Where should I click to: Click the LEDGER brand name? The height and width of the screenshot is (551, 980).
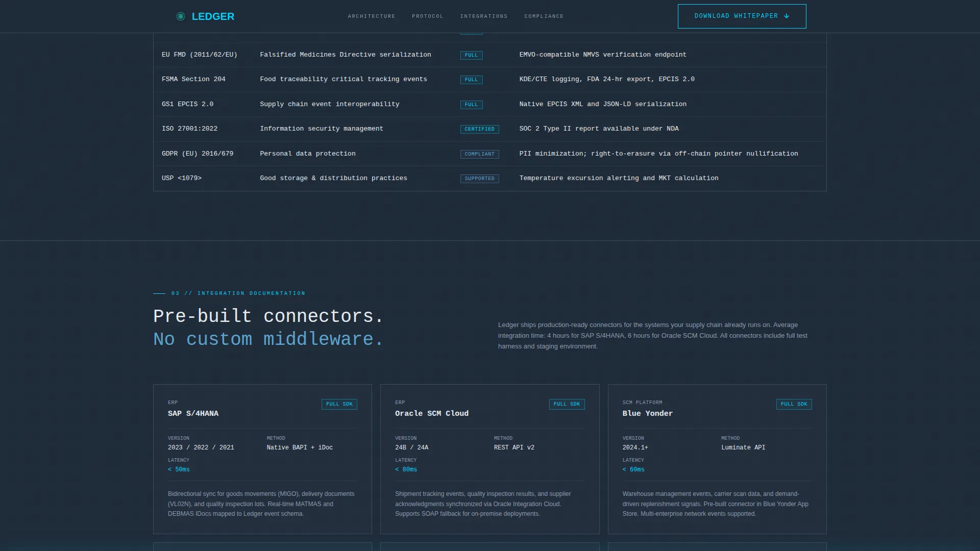click(x=213, y=16)
